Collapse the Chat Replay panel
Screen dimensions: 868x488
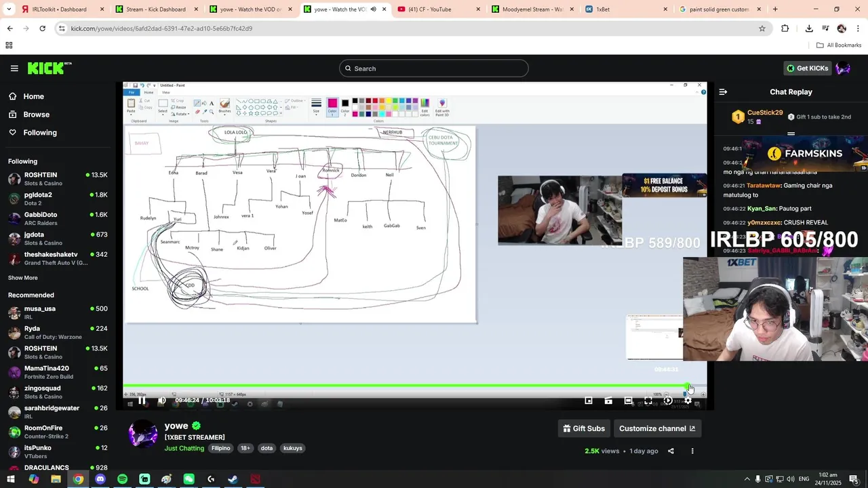723,92
